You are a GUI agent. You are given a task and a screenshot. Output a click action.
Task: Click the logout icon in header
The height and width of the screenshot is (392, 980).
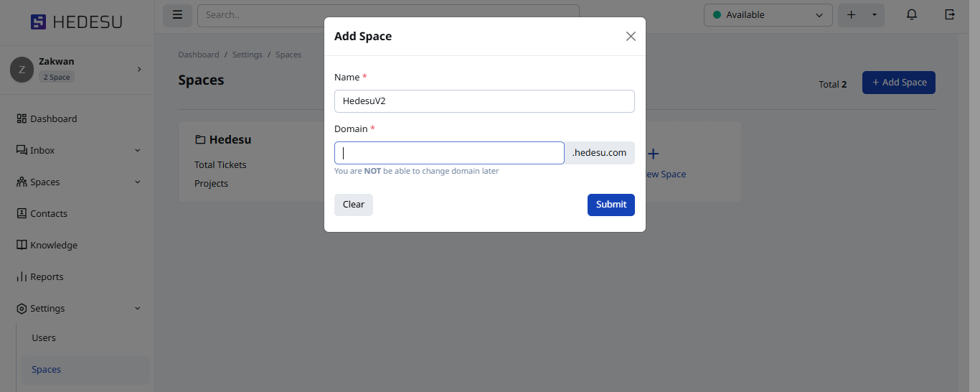950,15
